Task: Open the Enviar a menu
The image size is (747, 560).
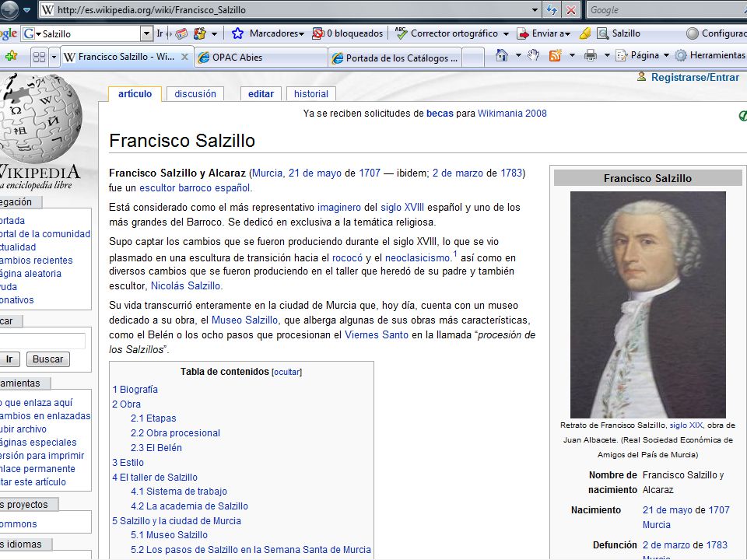Action: point(544,33)
